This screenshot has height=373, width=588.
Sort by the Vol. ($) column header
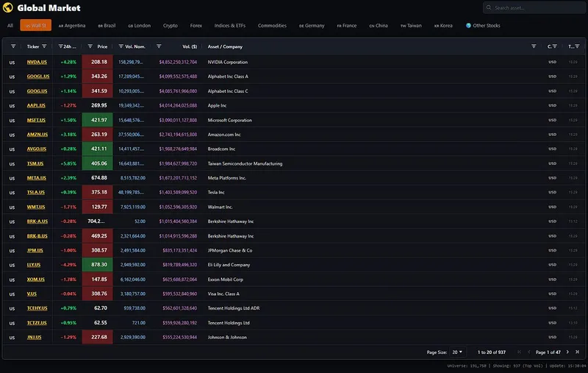pos(190,46)
